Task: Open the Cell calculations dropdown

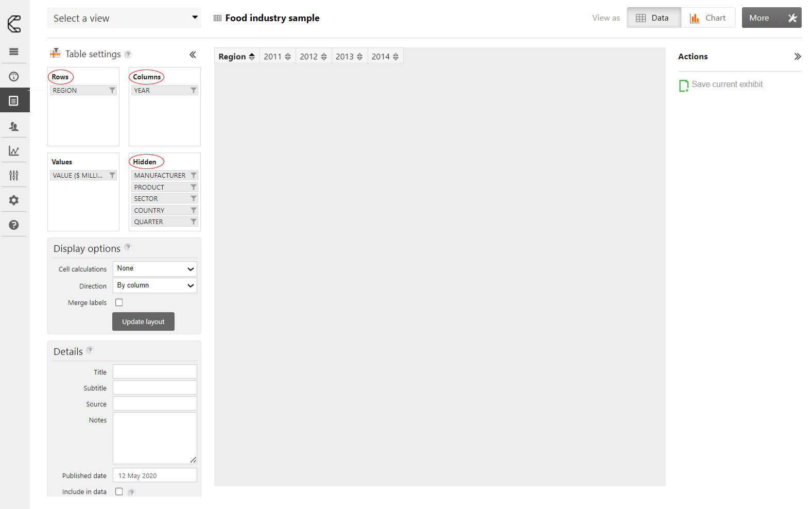Action: click(x=154, y=268)
